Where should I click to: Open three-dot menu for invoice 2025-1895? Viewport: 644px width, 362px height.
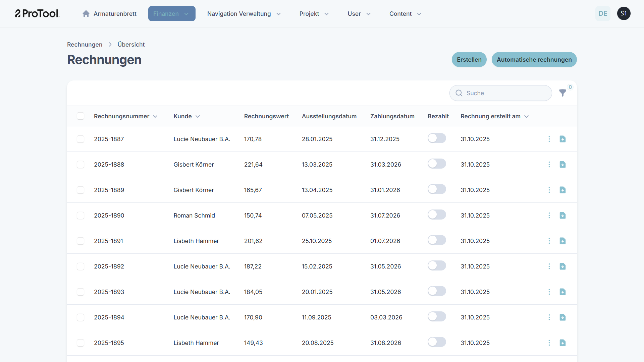pos(549,343)
